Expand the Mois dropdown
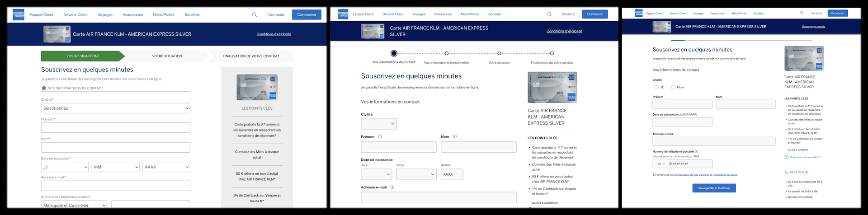This screenshot has width=868, height=215. coord(416,174)
